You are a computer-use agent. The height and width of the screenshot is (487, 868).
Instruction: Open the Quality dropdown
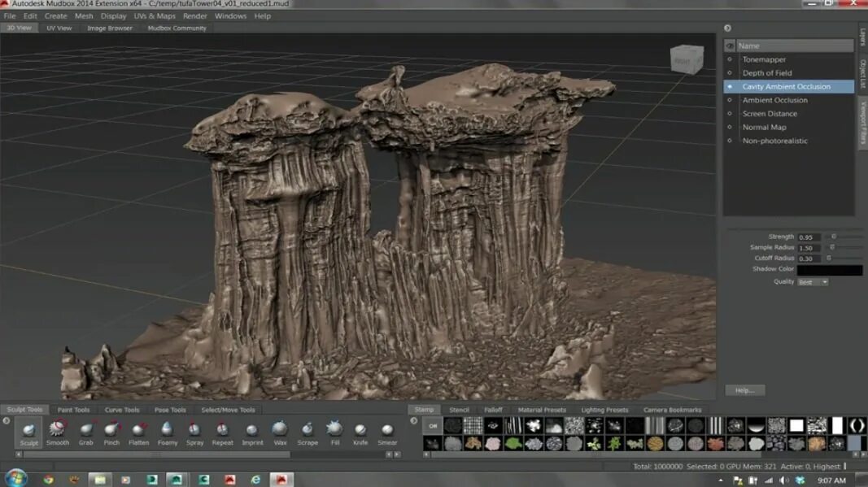click(x=812, y=282)
